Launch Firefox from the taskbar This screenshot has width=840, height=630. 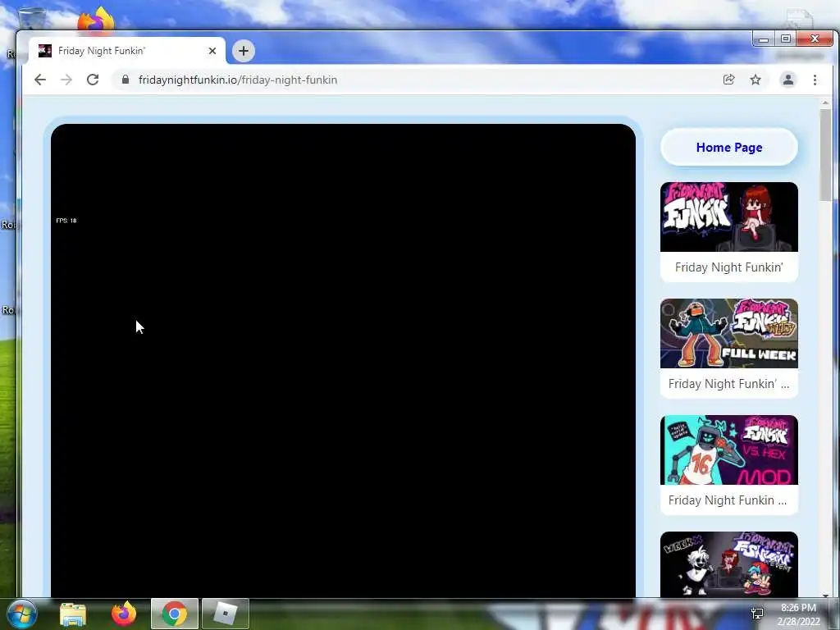[x=124, y=614]
